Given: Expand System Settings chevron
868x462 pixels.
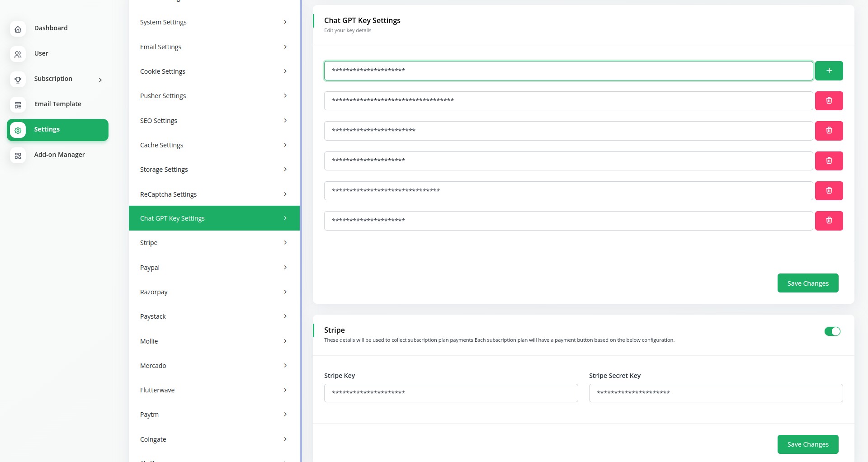Looking at the screenshot, I should click(x=285, y=22).
